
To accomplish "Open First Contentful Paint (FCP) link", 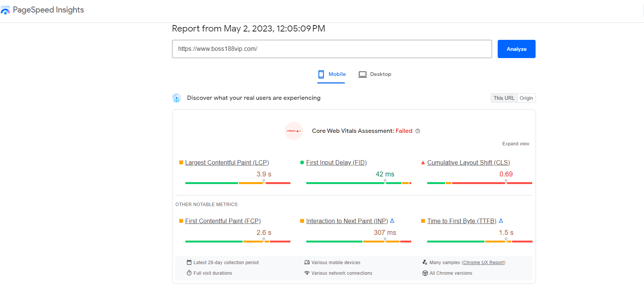I will tap(223, 221).
